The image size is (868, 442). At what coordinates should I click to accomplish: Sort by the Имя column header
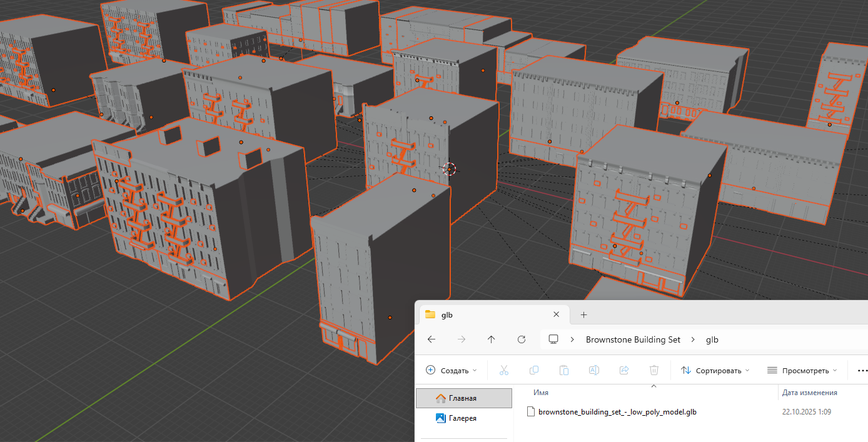click(542, 393)
